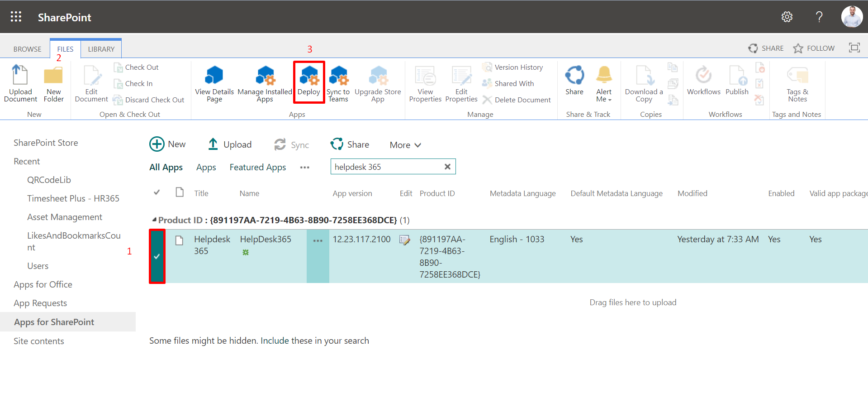Click the New button
Viewport: 868px width, 408px height.
167,144
